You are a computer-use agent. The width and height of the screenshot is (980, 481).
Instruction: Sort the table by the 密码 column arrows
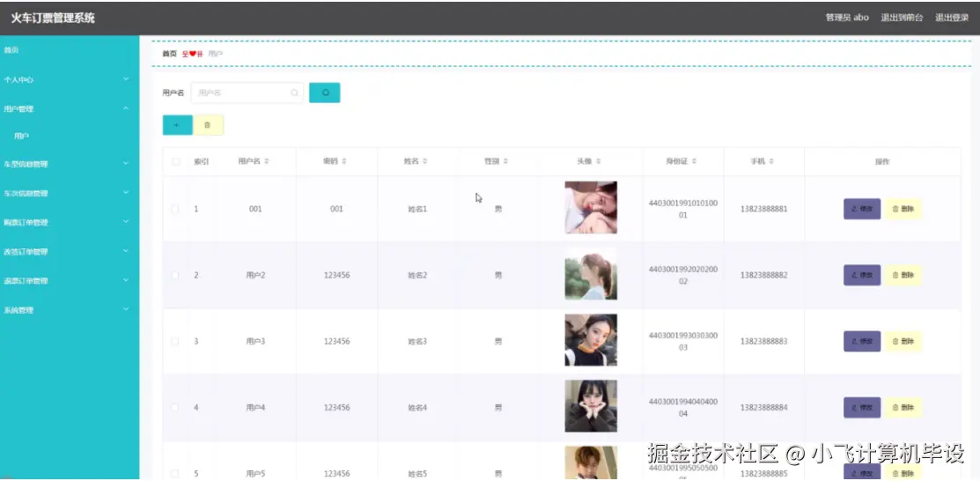pos(344,161)
